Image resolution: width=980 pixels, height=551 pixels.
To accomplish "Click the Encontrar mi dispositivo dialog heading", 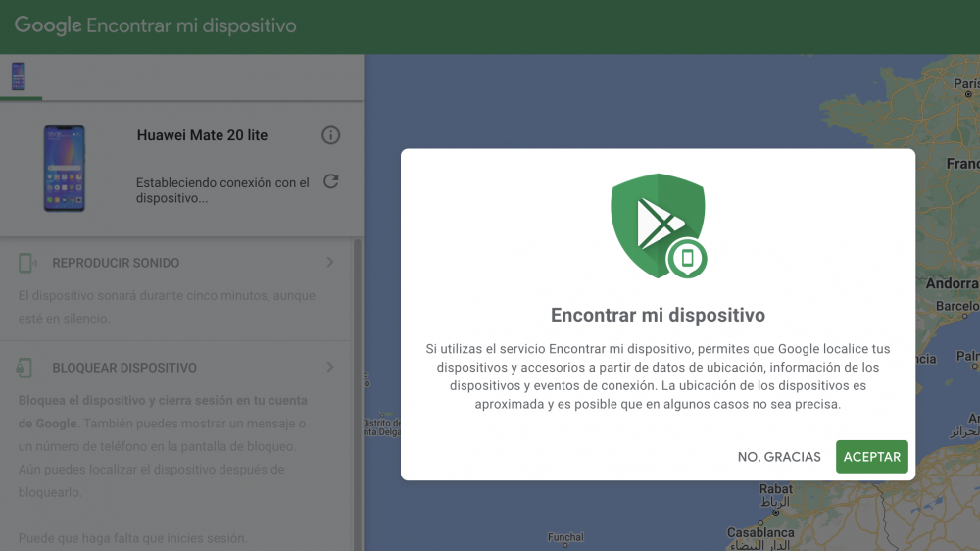I will click(658, 315).
